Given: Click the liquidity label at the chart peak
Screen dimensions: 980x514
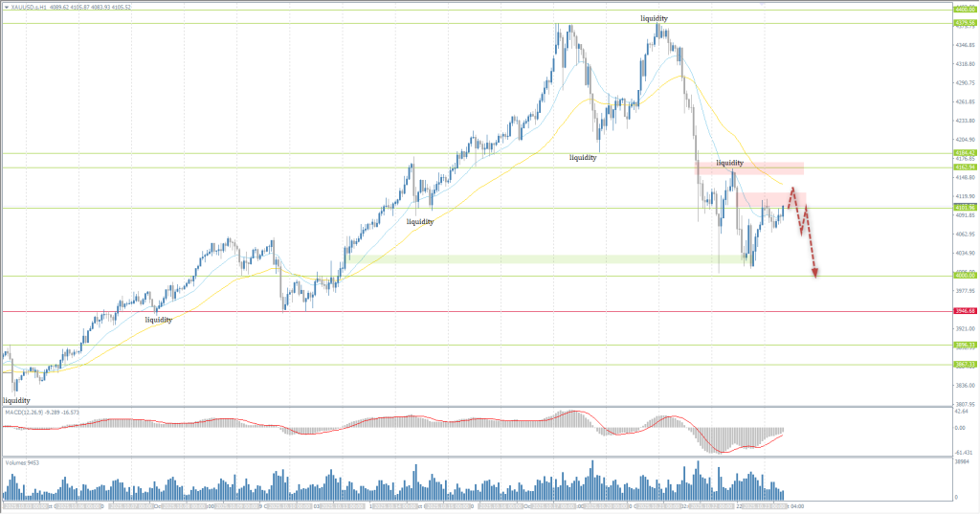Looking at the screenshot, I should 655,18.
